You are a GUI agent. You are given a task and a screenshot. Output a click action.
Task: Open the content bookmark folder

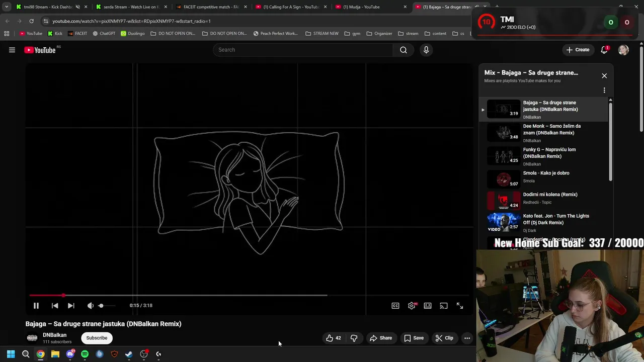tap(435, 34)
